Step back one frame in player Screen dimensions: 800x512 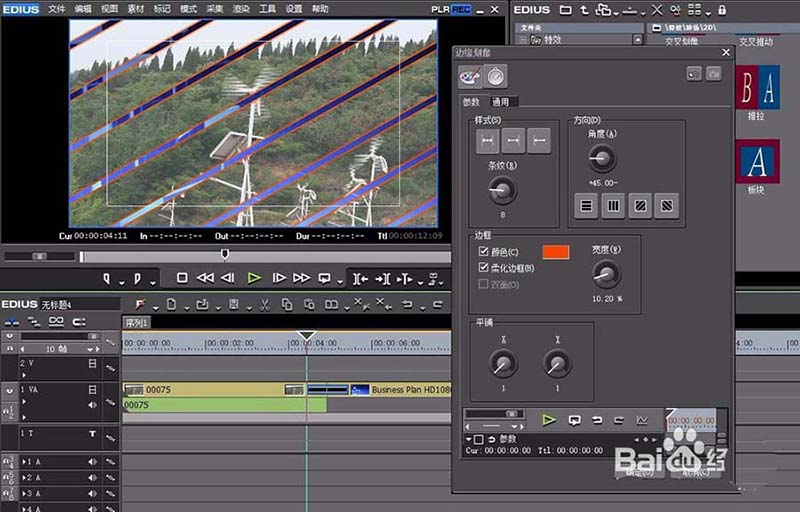tap(228, 278)
